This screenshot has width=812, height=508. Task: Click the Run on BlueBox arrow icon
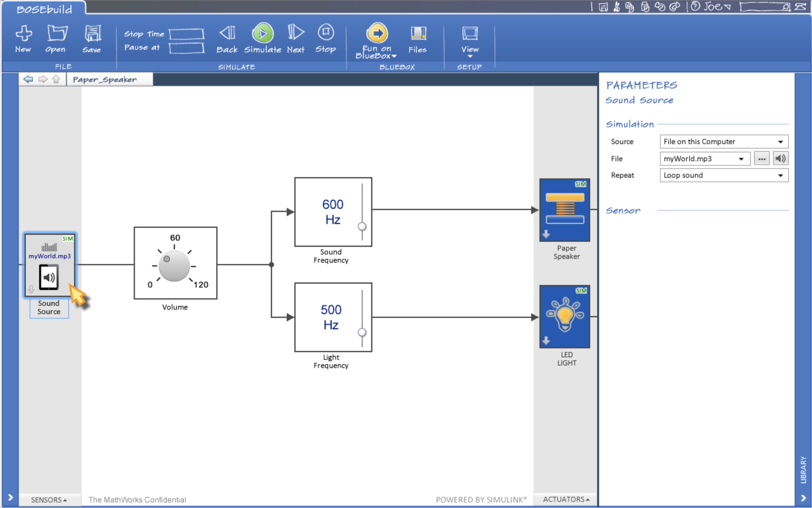377,33
